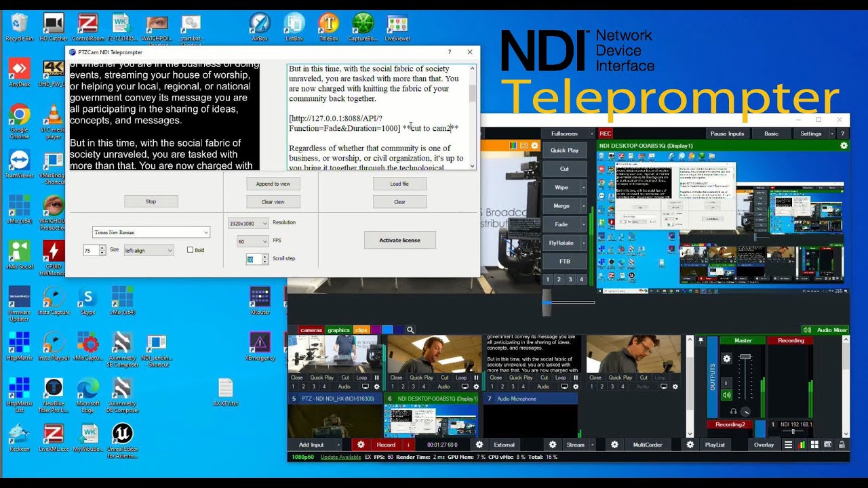Expand the vMix Add Input arrow
The image size is (868, 488).
pos(340,445)
